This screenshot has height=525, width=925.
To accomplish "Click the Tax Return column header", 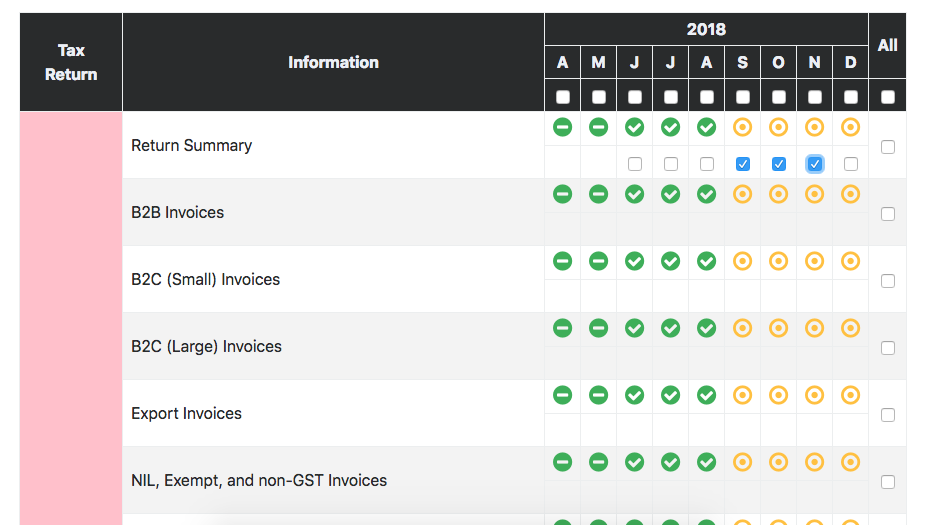I will tap(71, 63).
